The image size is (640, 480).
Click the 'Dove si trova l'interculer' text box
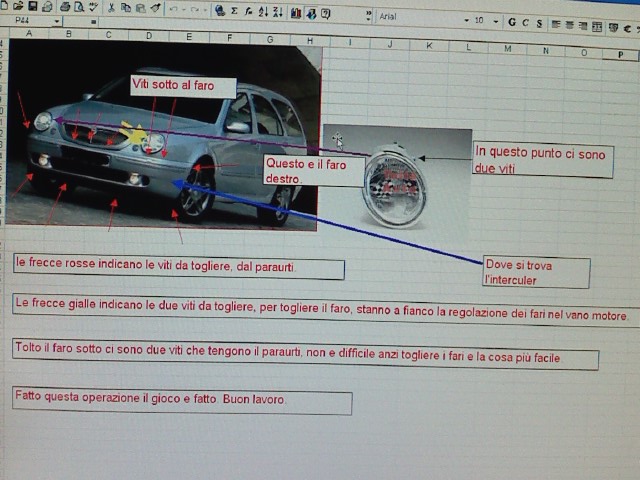536,272
